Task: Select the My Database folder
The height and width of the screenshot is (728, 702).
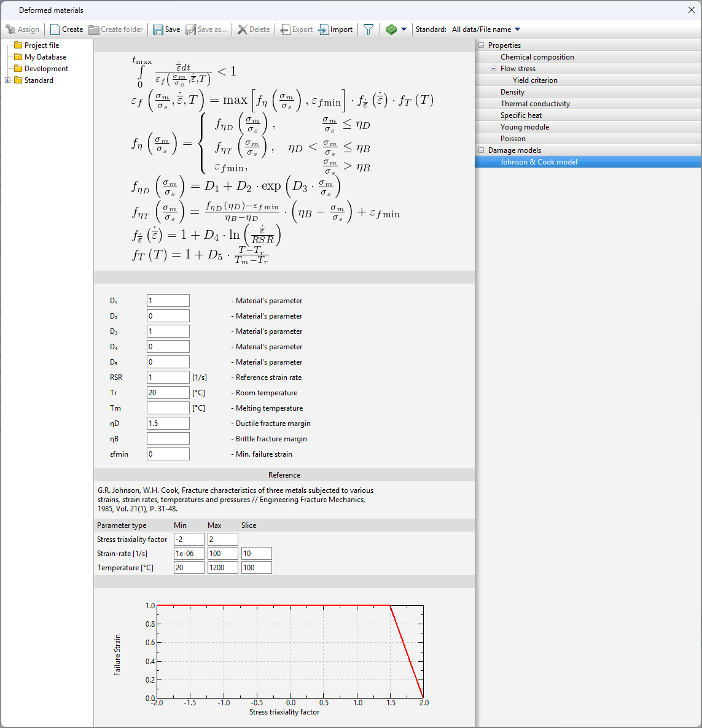Action: coord(45,57)
